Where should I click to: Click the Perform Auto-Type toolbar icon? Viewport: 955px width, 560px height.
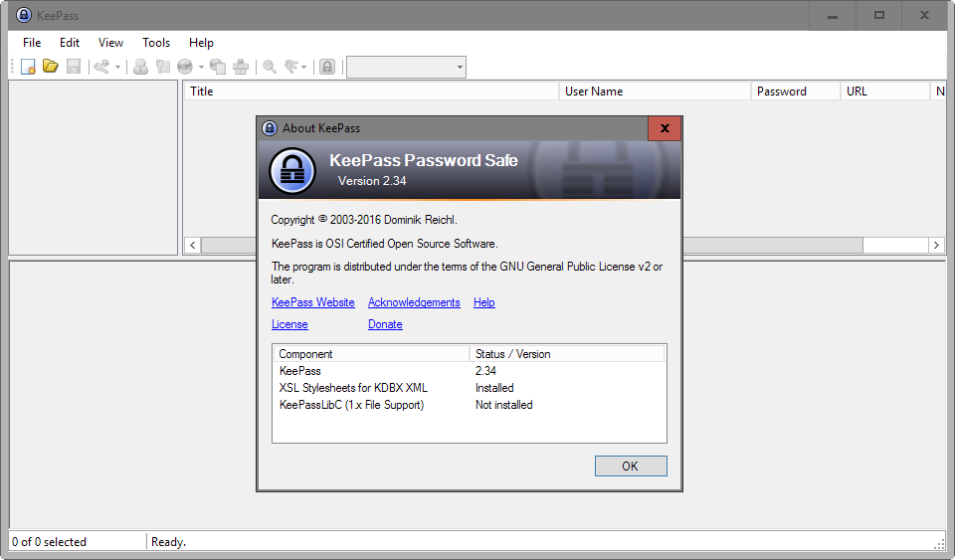tap(241, 67)
